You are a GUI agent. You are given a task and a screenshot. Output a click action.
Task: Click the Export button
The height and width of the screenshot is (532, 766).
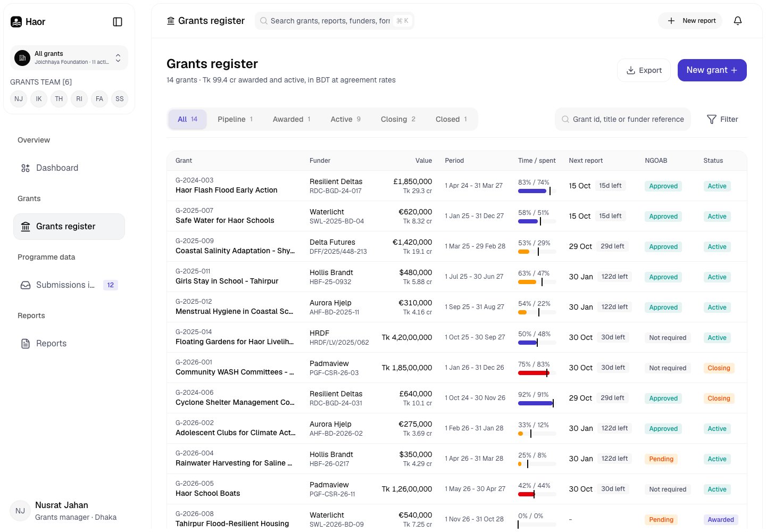[x=644, y=70]
